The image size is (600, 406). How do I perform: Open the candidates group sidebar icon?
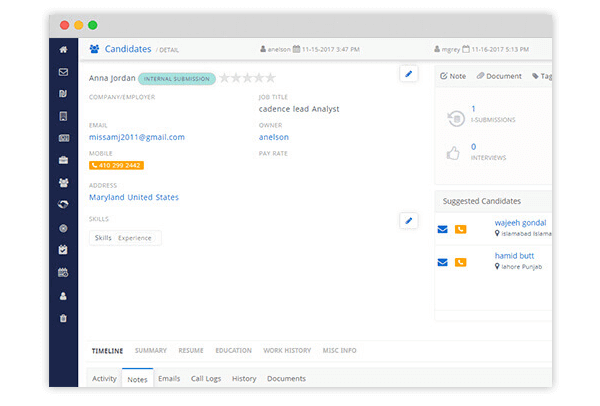64,183
